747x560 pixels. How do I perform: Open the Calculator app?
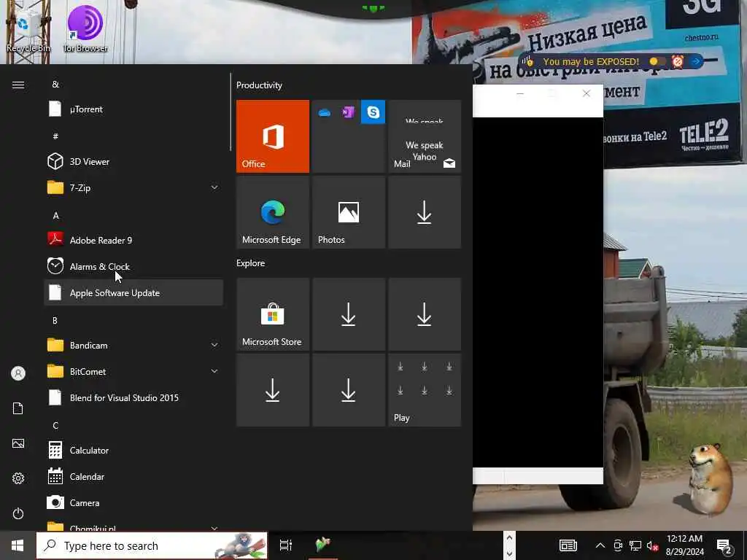click(133, 450)
